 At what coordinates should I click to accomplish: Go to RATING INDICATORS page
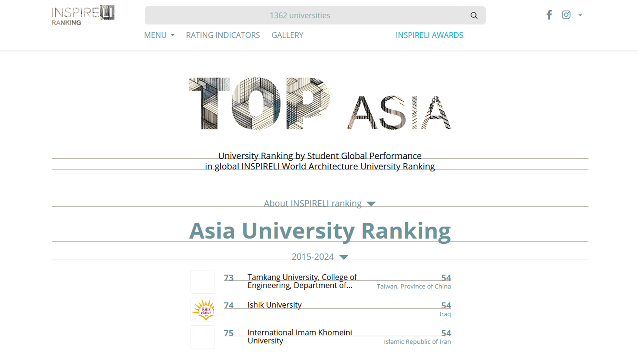tap(223, 35)
